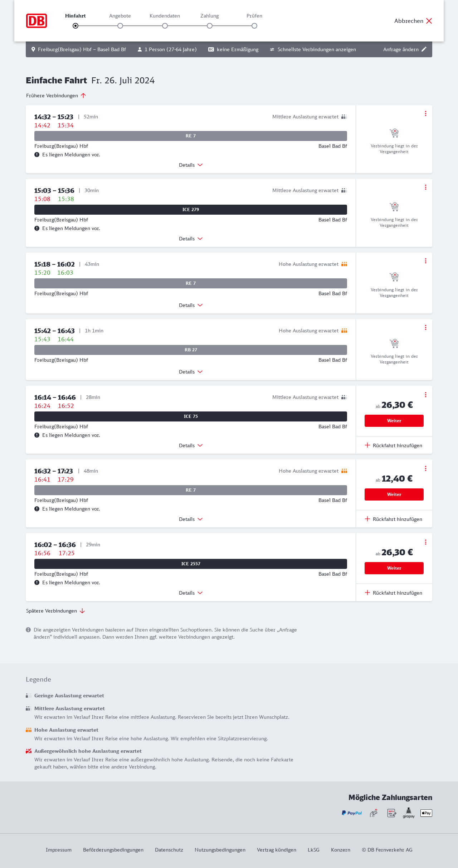Click PayPal payment icon in footer
This screenshot has height=868, width=458.
[352, 813]
